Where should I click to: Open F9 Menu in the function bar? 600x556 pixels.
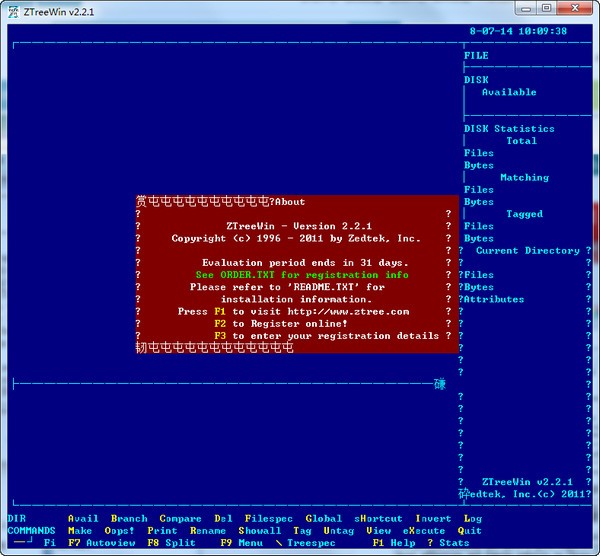click(241, 543)
